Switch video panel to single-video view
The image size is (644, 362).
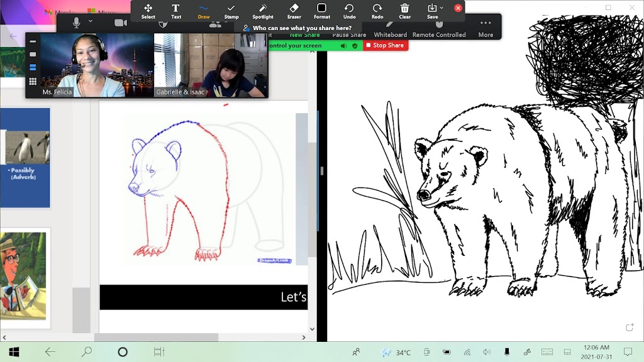(33, 54)
